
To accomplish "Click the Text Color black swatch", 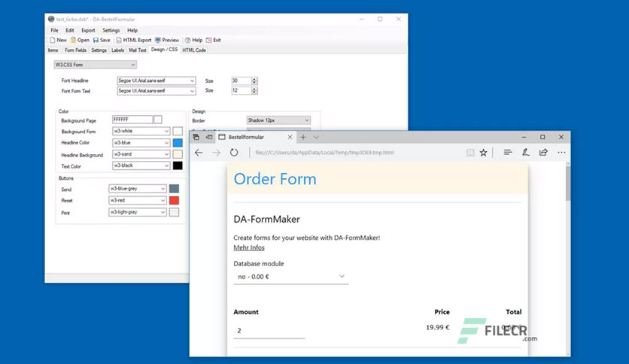I will click(178, 165).
